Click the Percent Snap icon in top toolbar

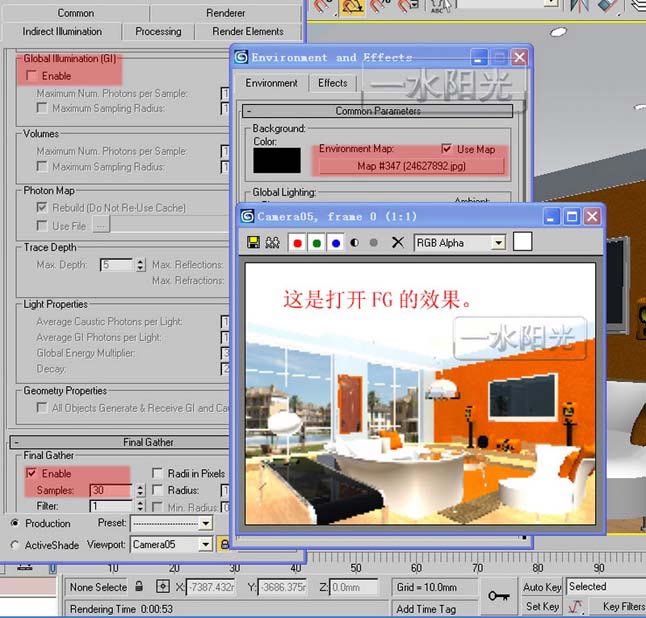[379, 6]
